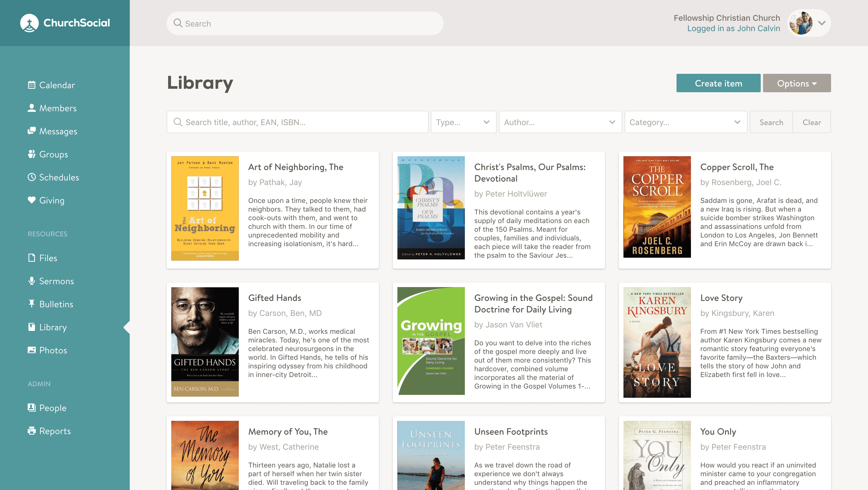
Task: Click the Library icon in sidebar
Action: tap(31, 327)
